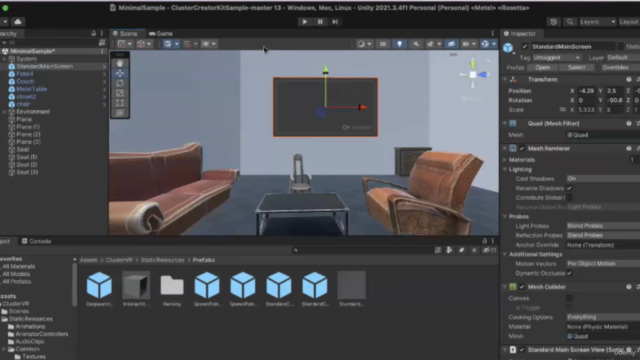Select the Rect transform tool
640x360 pixels.
pyautogui.click(x=120, y=103)
